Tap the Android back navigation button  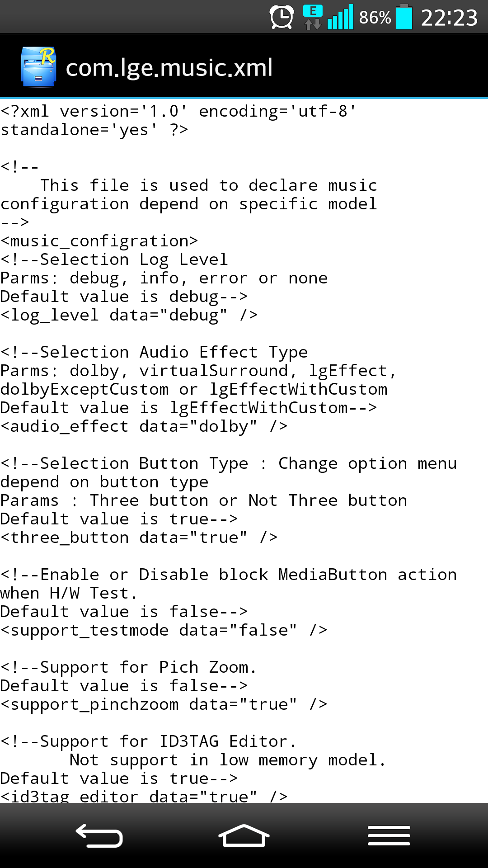pyautogui.click(x=99, y=836)
